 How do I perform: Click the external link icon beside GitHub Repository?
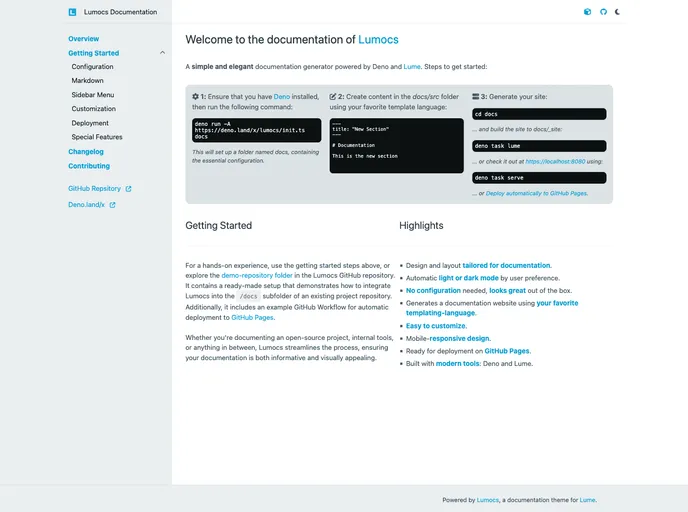coord(129,189)
